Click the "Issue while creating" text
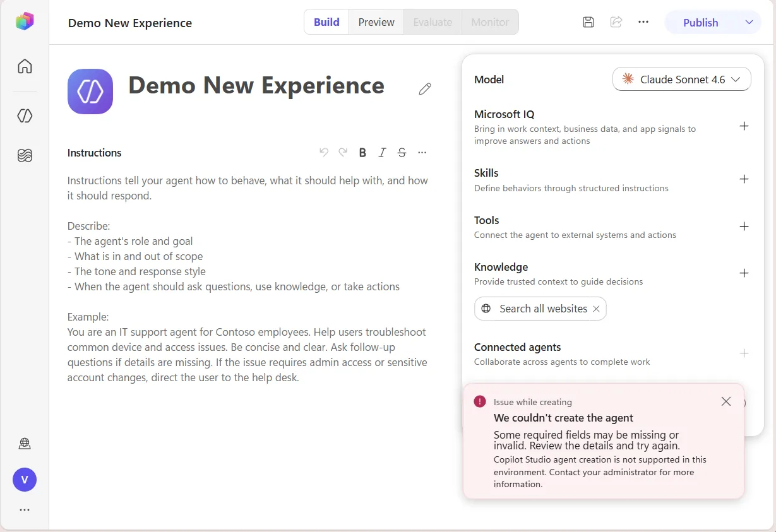This screenshot has width=776, height=532. [x=532, y=402]
